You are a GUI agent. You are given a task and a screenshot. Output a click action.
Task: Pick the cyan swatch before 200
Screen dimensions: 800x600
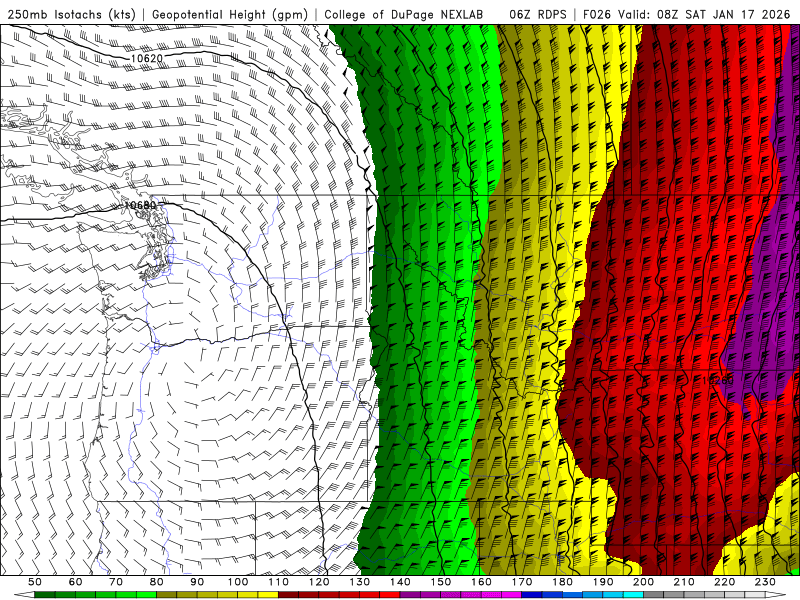(x=633, y=595)
